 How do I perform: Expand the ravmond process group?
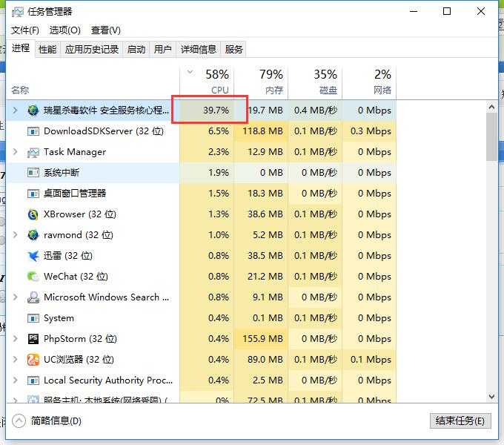coord(15,235)
